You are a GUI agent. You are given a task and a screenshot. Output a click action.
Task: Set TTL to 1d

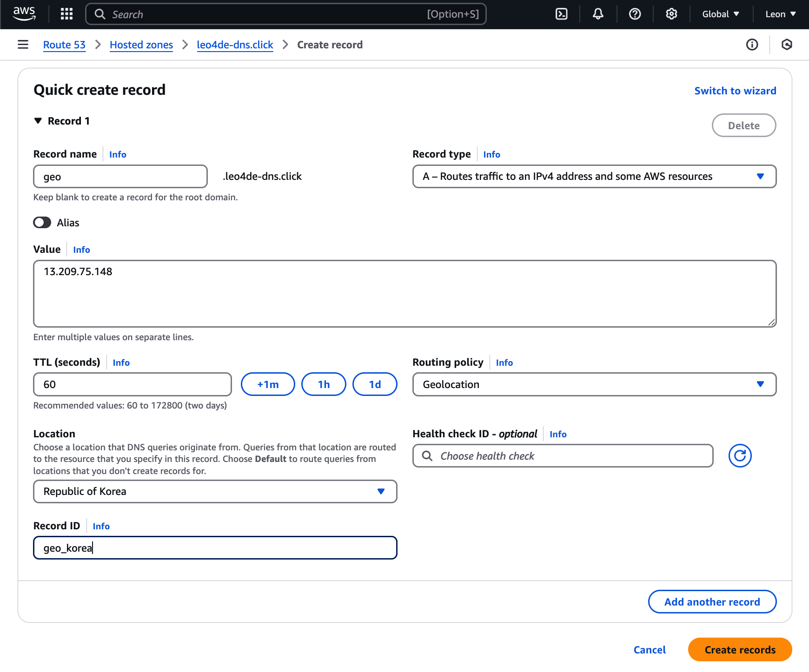(375, 384)
